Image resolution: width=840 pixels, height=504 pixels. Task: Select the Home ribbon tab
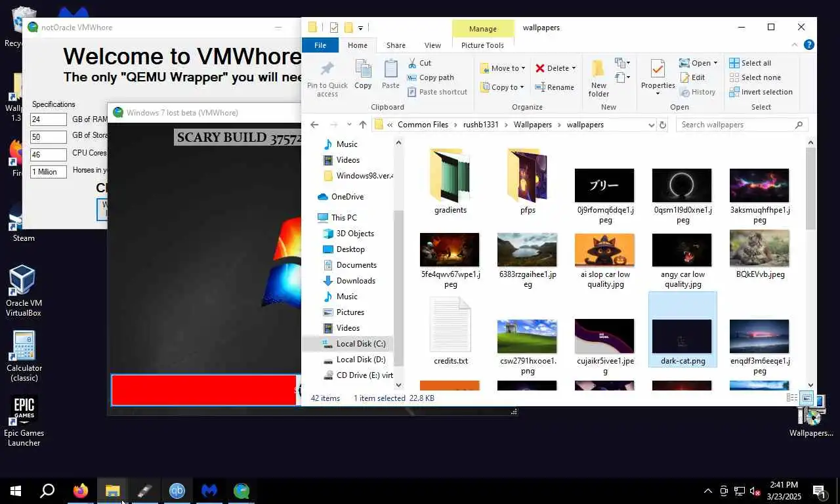[358, 45]
